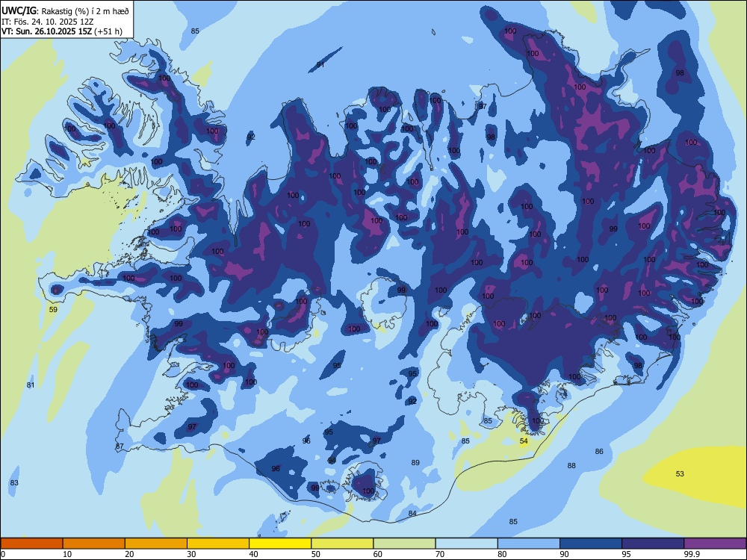Click the '90' legend tick label
Screen dimensions: 747x560
coord(564,554)
